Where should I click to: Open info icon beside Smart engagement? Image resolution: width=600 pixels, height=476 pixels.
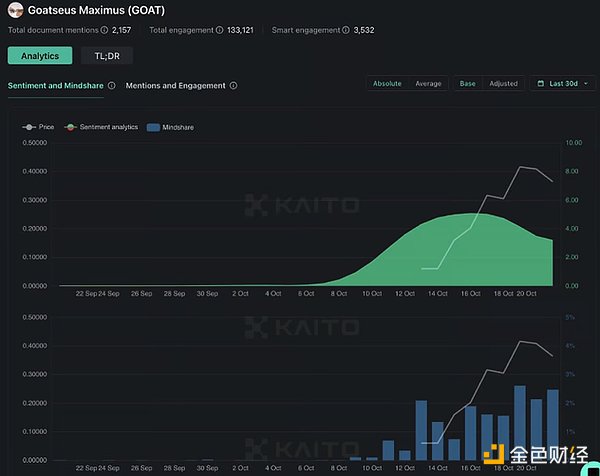346,30
